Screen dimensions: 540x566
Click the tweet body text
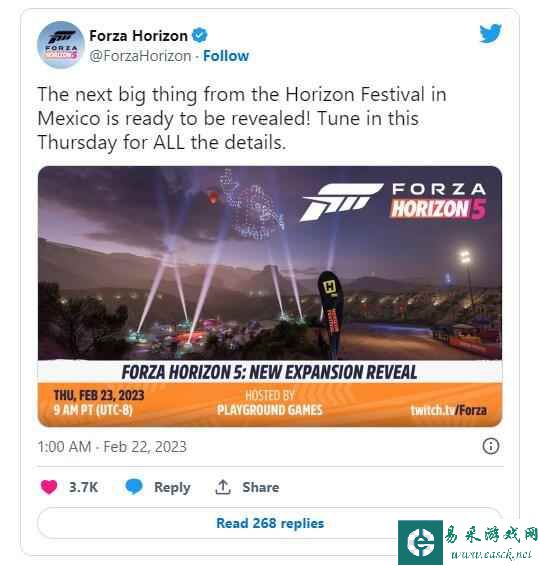[x=242, y=118]
